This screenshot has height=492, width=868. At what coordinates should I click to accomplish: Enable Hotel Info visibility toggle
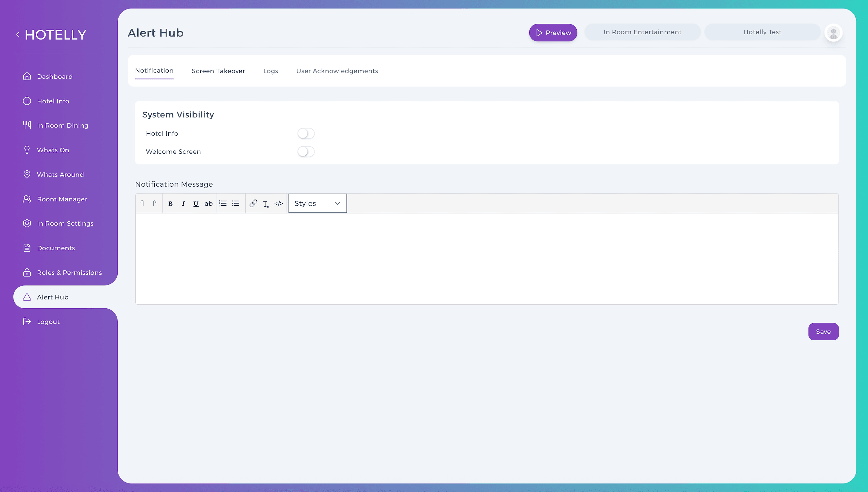[x=306, y=133]
